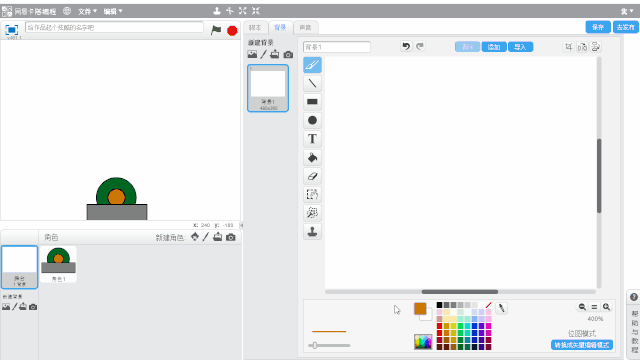Switch to the 声音 tab
Image resolution: width=640 pixels, height=360 pixels.
(x=305, y=27)
